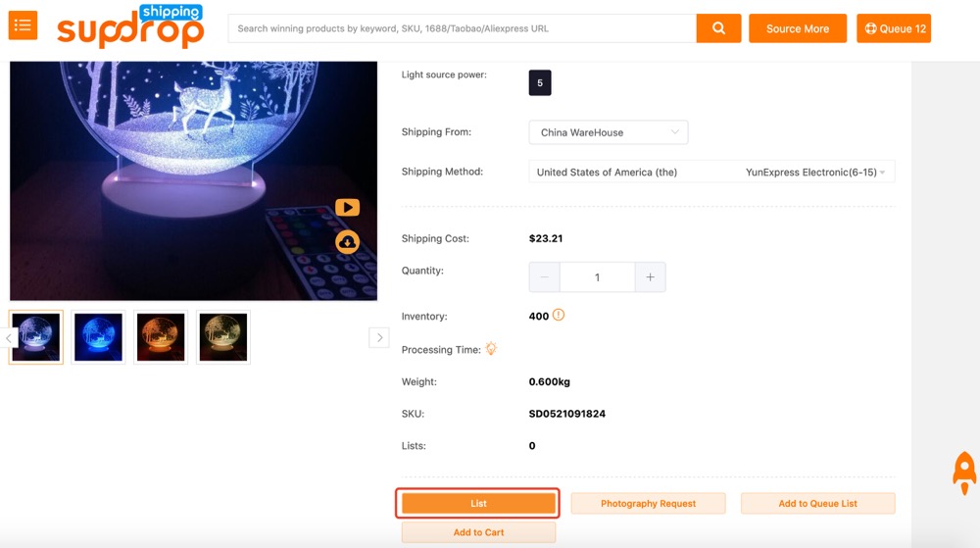This screenshot has height=548, width=980.
Task: Select the first white lamp thumbnail
Action: [x=35, y=337]
